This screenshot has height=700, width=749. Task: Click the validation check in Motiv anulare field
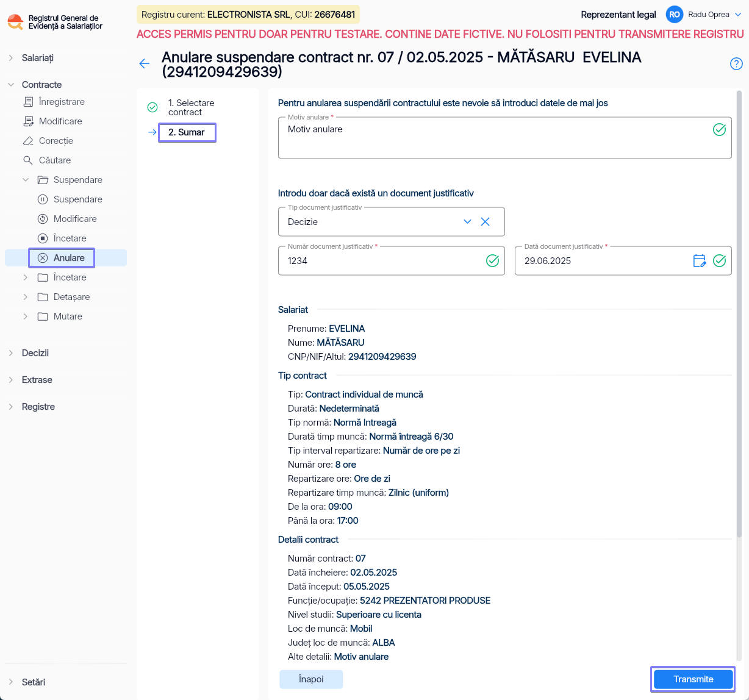tap(720, 129)
